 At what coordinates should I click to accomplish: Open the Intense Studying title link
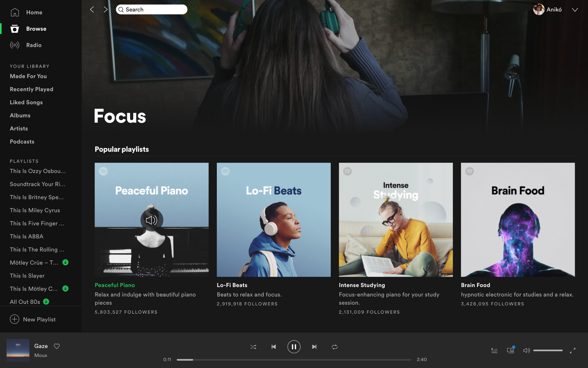[362, 285]
